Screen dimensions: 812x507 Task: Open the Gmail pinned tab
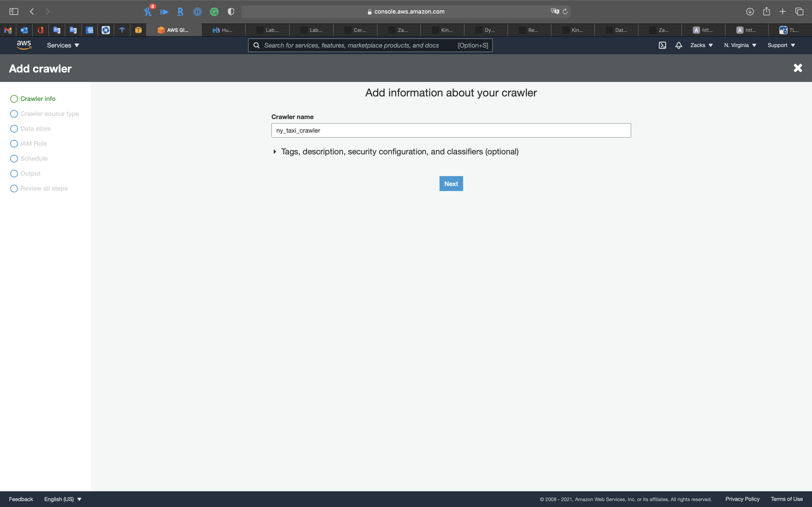8,30
